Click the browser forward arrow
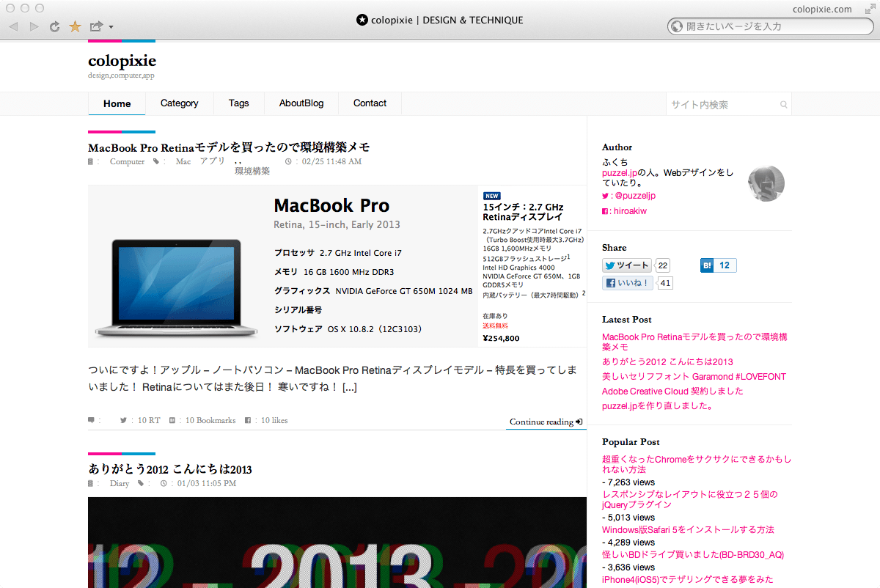 click(x=34, y=27)
